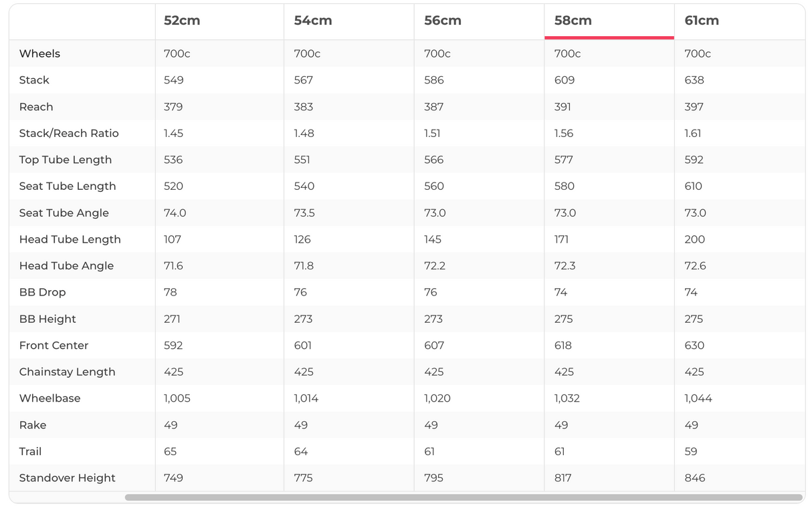
Task: Click the Stack/Reach Ratio row label
Action: (69, 133)
